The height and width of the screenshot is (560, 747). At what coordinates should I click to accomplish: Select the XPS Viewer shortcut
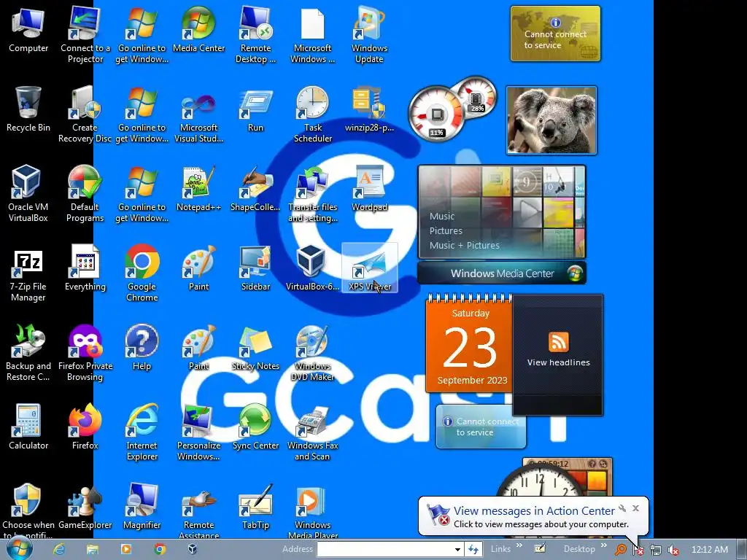pyautogui.click(x=370, y=268)
